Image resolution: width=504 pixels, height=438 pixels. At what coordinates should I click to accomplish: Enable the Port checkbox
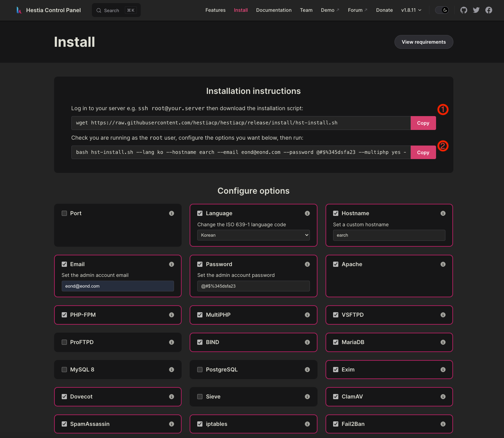point(64,213)
